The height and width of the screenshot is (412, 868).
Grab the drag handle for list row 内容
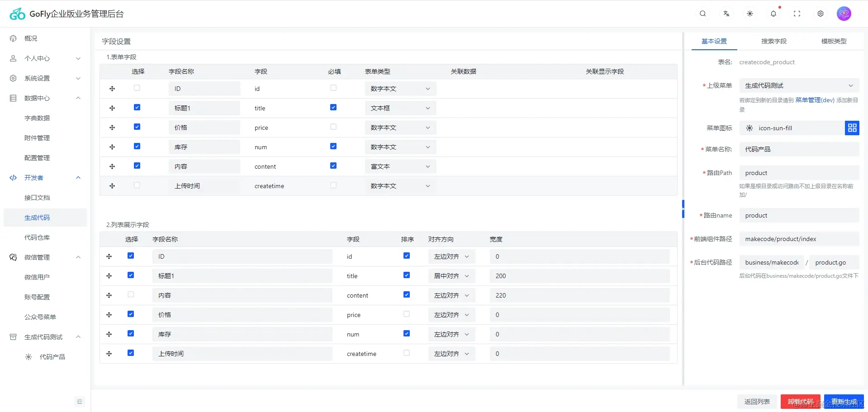[x=109, y=295]
